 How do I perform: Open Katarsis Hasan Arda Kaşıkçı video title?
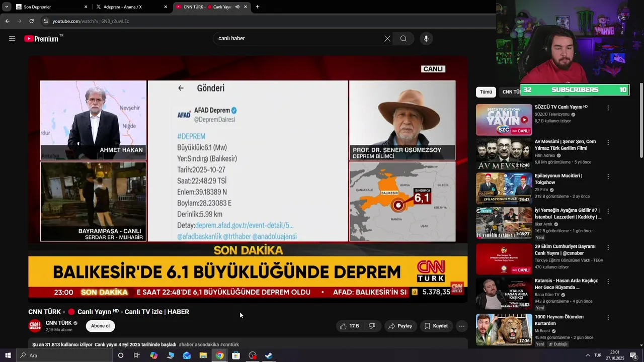click(x=566, y=284)
